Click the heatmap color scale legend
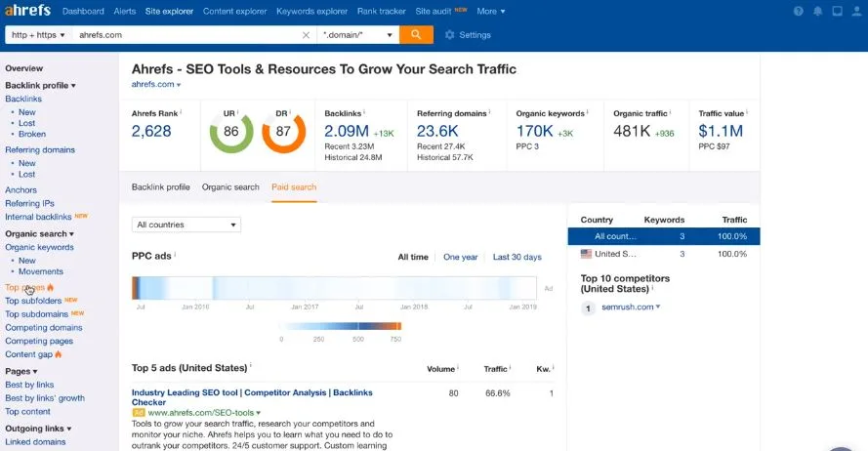The height and width of the screenshot is (451, 868). (341, 326)
